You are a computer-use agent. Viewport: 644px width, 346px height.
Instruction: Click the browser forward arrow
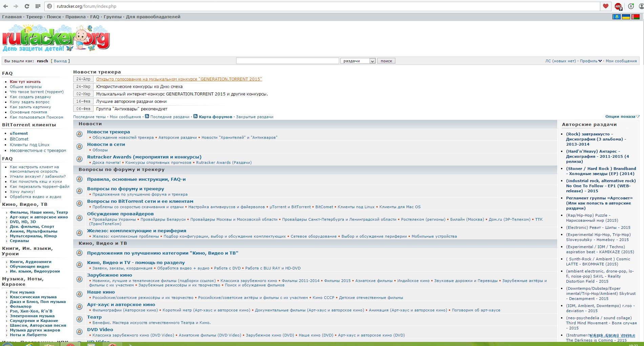coord(16,6)
